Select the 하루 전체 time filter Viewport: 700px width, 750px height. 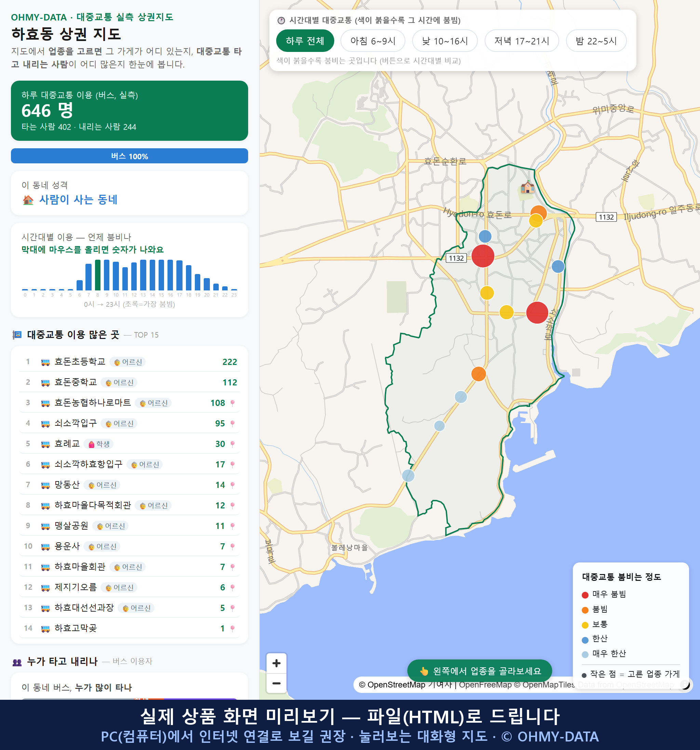[x=305, y=41]
